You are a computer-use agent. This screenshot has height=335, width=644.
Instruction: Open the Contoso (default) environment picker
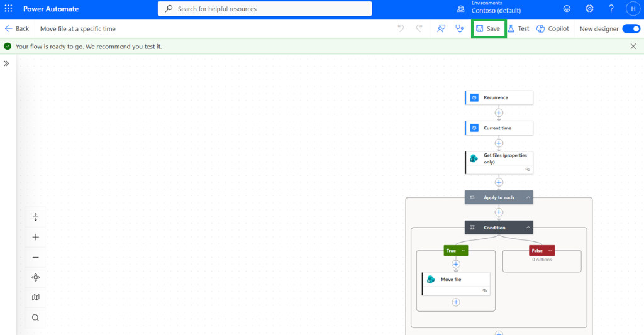point(496,11)
